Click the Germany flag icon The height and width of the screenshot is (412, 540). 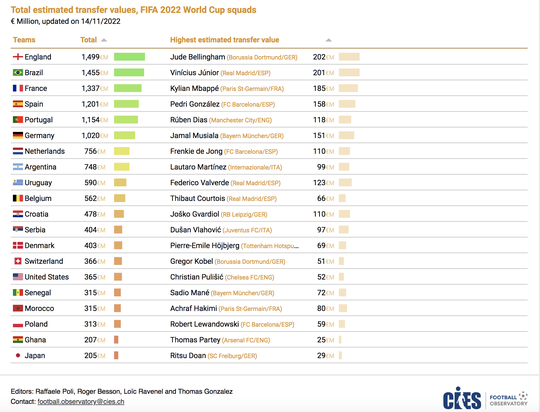(18, 135)
